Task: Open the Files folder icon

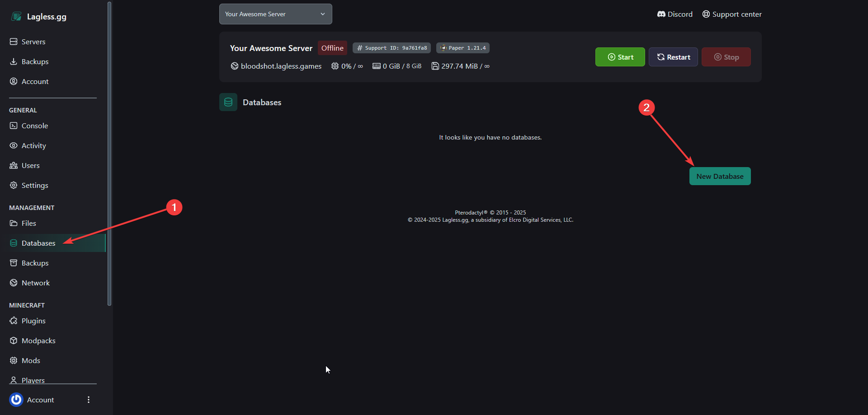Action: pos(14,223)
